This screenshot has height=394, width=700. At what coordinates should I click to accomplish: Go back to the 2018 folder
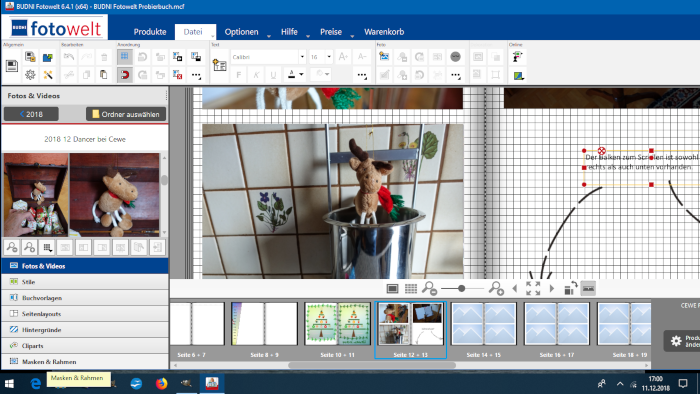[x=31, y=114]
